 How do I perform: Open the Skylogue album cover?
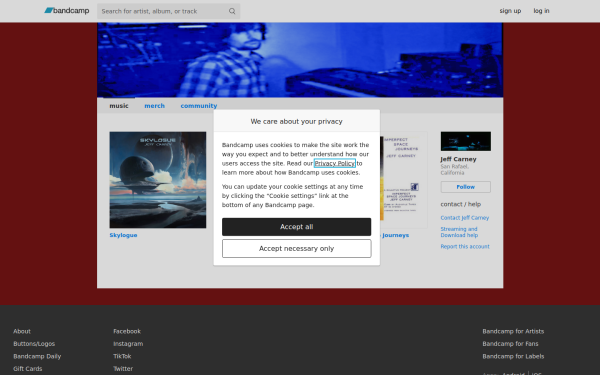(158, 180)
